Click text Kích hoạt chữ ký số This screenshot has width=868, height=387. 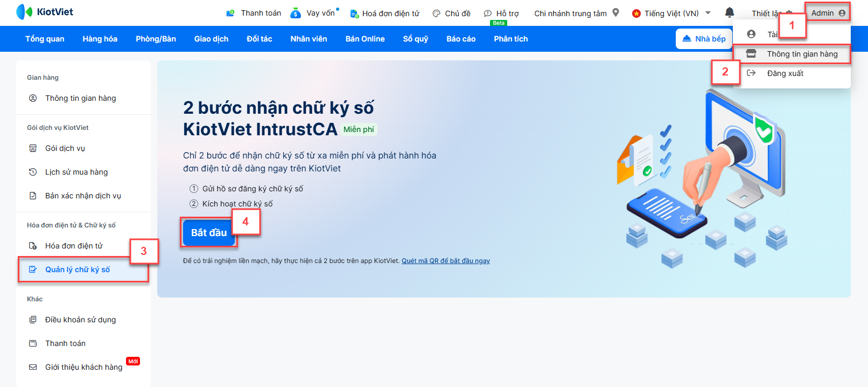[x=237, y=204]
